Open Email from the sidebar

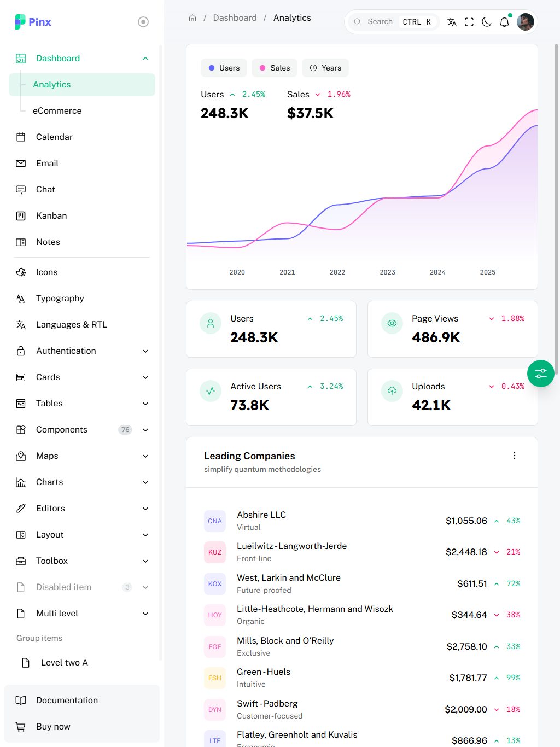point(82,164)
